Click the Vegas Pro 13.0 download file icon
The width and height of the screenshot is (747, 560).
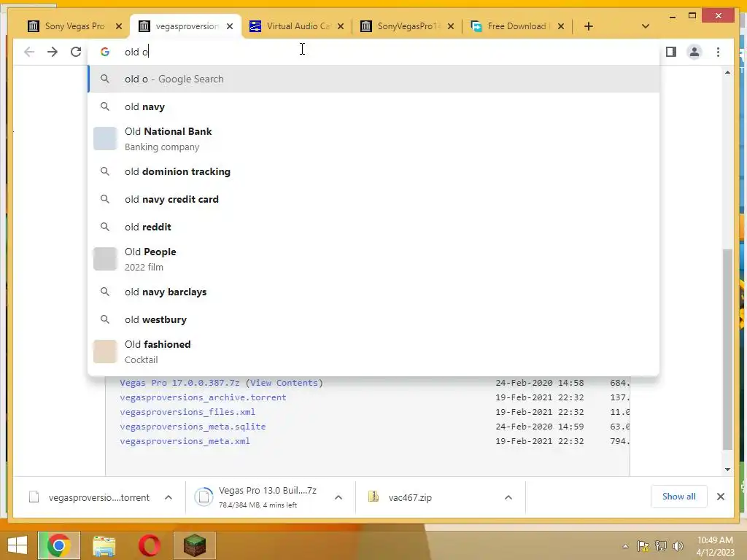204,497
